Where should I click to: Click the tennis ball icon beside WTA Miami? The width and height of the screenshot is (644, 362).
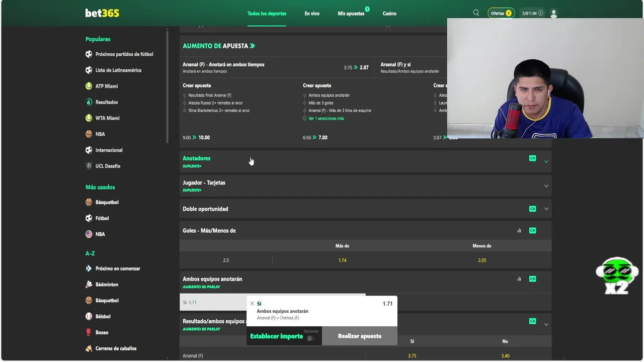89,118
